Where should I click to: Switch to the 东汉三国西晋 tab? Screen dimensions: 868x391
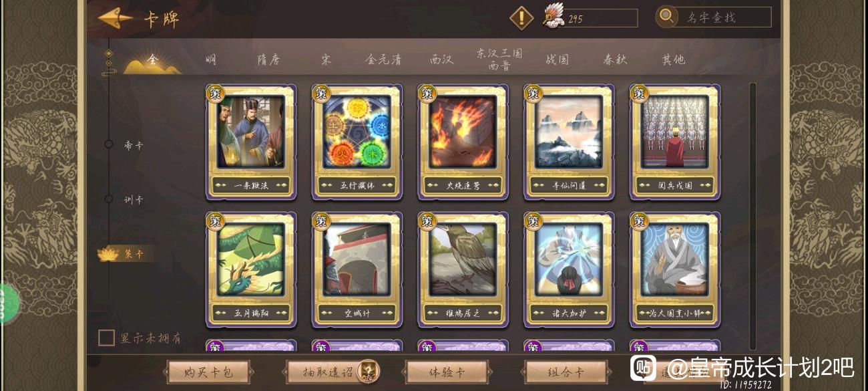tap(499, 59)
